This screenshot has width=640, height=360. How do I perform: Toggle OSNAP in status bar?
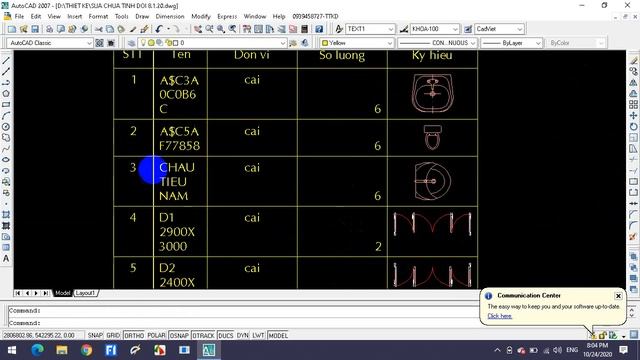179,336
